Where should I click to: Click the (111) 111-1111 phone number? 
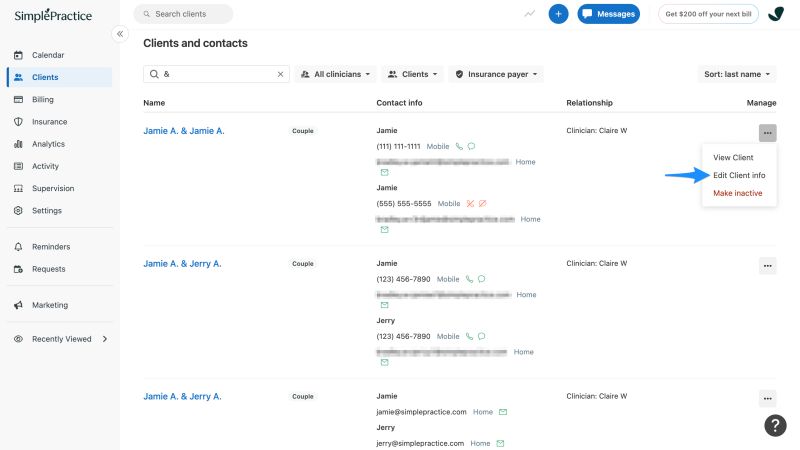[398, 146]
